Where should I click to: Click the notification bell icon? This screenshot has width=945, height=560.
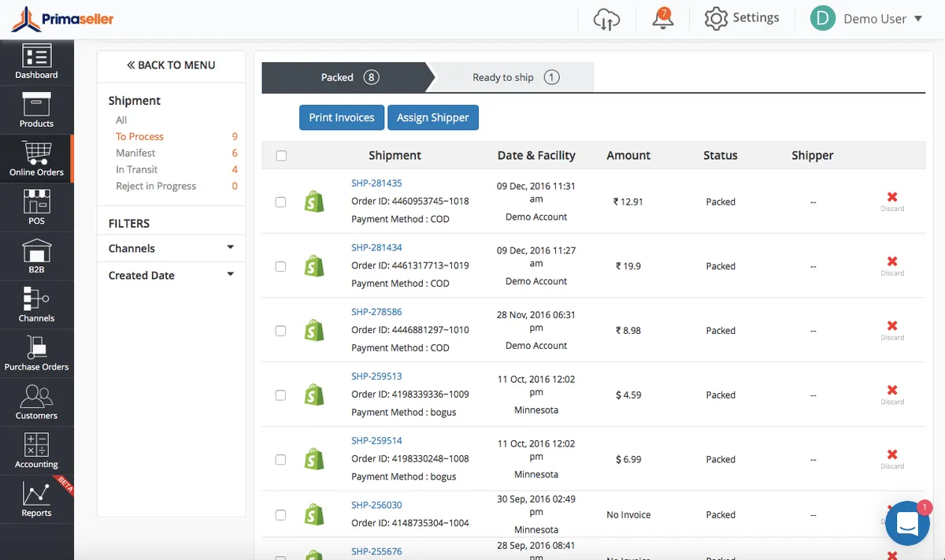pyautogui.click(x=663, y=19)
